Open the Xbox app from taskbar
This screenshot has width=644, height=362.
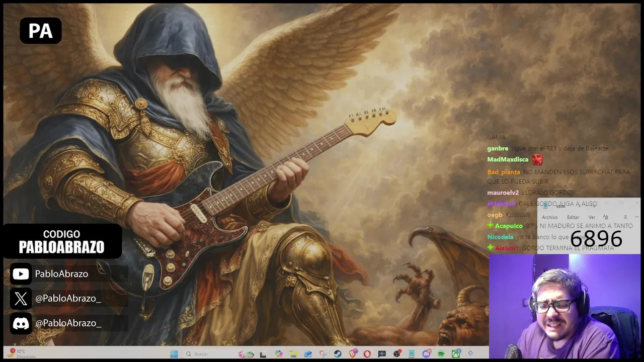[x=456, y=354]
